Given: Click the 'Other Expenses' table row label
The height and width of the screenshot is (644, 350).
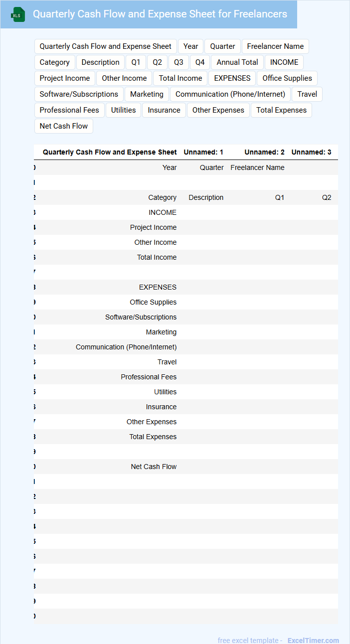Looking at the screenshot, I should pyautogui.click(x=152, y=422).
